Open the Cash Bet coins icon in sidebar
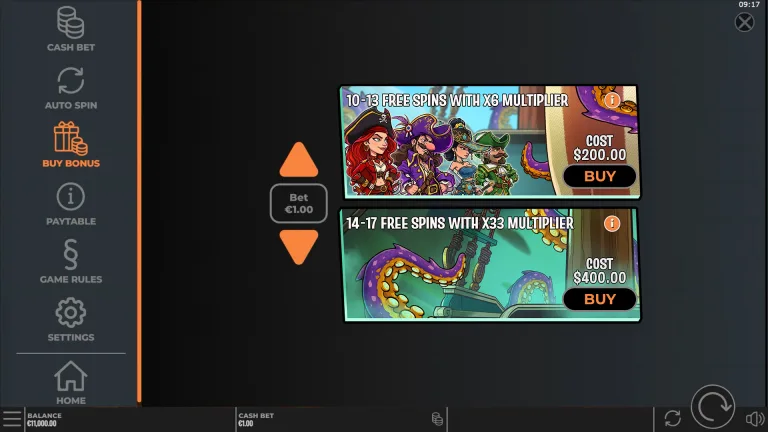Viewport: 768px width, 432px height. click(71, 22)
